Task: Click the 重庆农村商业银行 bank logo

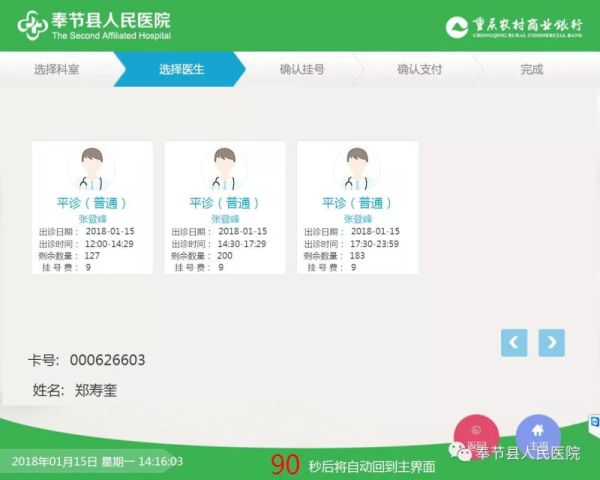Action: click(x=514, y=27)
